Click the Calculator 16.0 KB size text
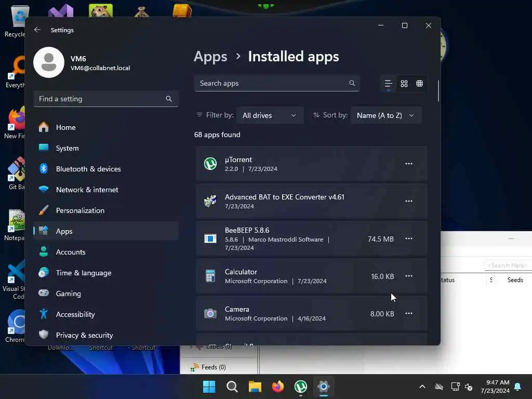 coord(382,276)
